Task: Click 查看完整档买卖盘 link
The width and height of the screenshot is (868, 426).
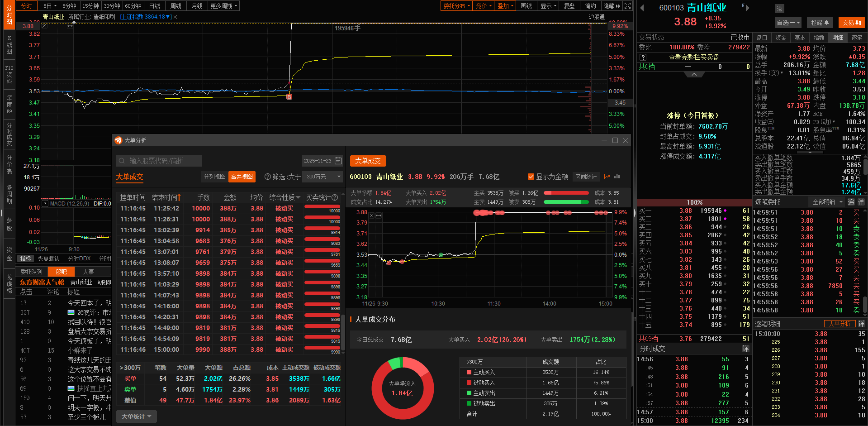Action: (x=694, y=57)
